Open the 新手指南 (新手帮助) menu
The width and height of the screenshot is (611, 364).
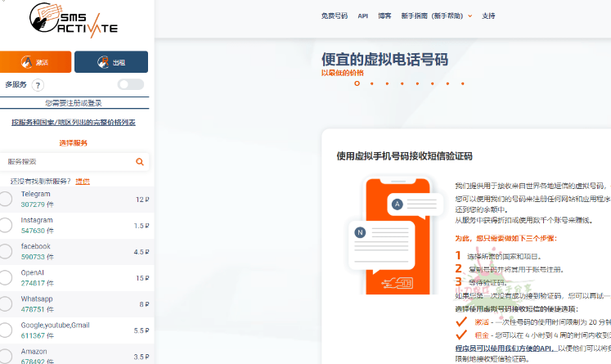click(432, 16)
